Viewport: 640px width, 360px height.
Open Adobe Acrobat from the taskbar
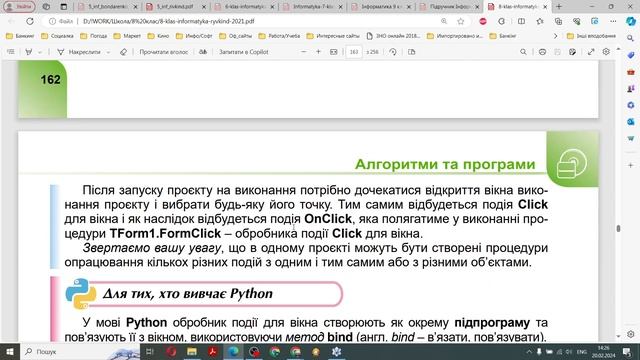[x=212, y=351]
